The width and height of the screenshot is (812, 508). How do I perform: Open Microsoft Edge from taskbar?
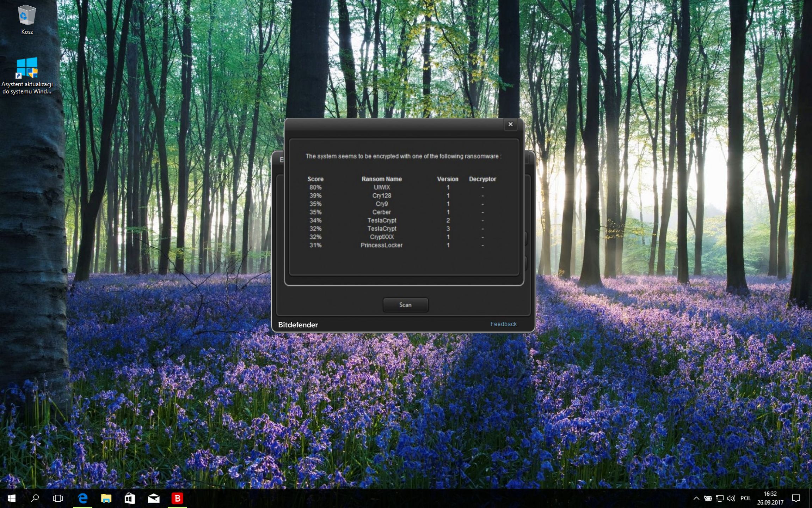point(83,498)
